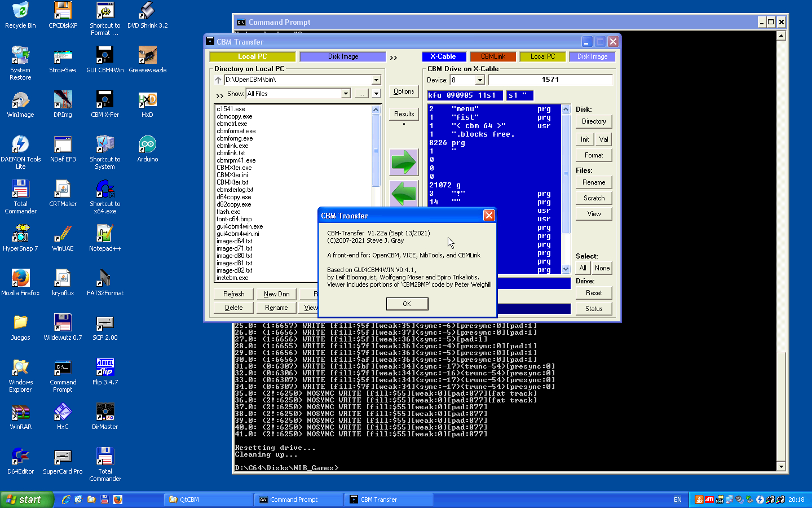812x508 pixels.
Task: Go up one directory with the up arrow
Action: 218,80
